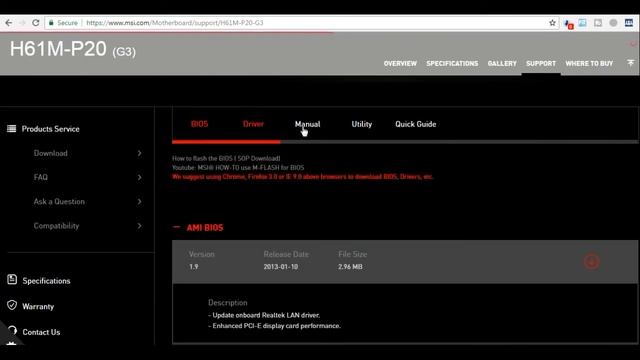Open the Manual tab

click(307, 124)
